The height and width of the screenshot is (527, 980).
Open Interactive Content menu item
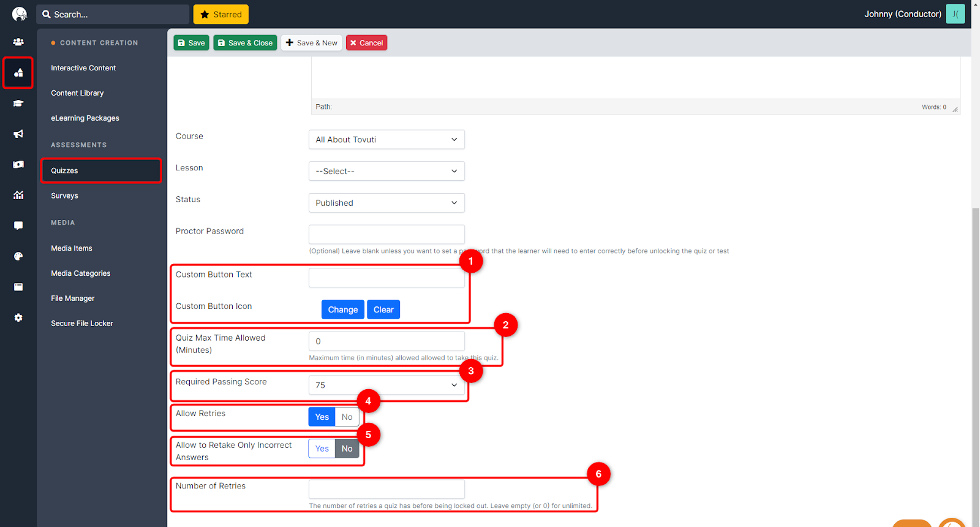[x=83, y=68]
